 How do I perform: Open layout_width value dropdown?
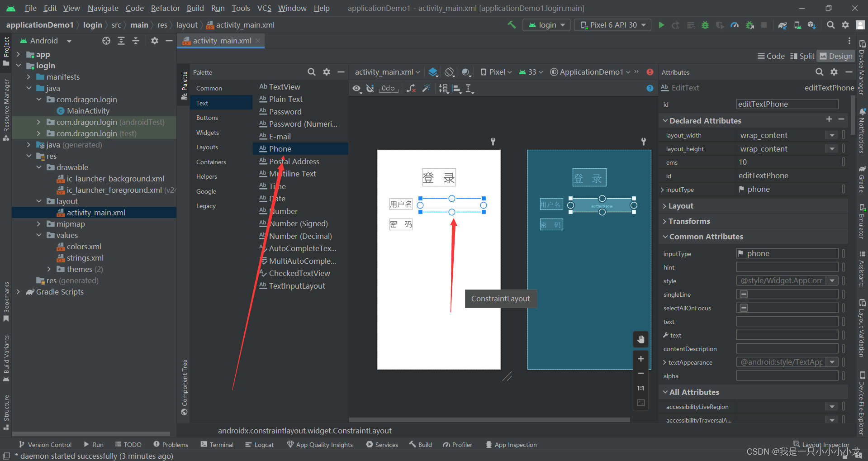click(832, 135)
